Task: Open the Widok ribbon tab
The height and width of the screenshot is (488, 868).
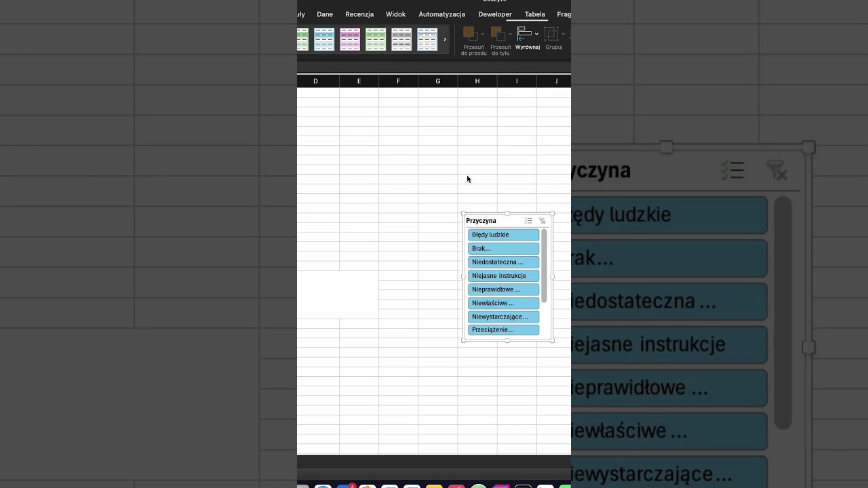Action: point(396,14)
